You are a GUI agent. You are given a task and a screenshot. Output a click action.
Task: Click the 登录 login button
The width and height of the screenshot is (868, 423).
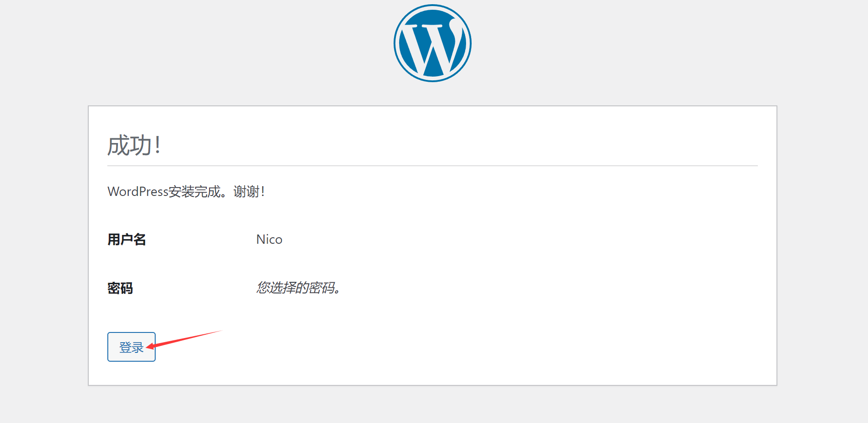click(x=132, y=347)
